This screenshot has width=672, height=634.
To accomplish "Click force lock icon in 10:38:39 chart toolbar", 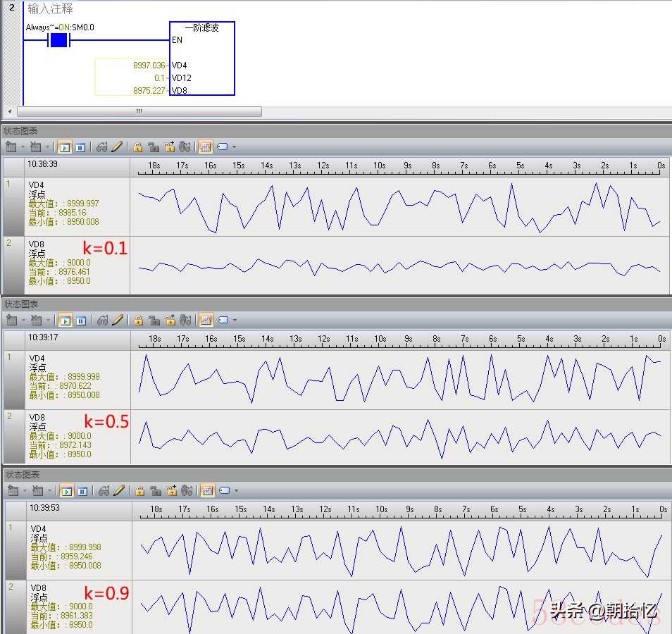I will tap(137, 147).
